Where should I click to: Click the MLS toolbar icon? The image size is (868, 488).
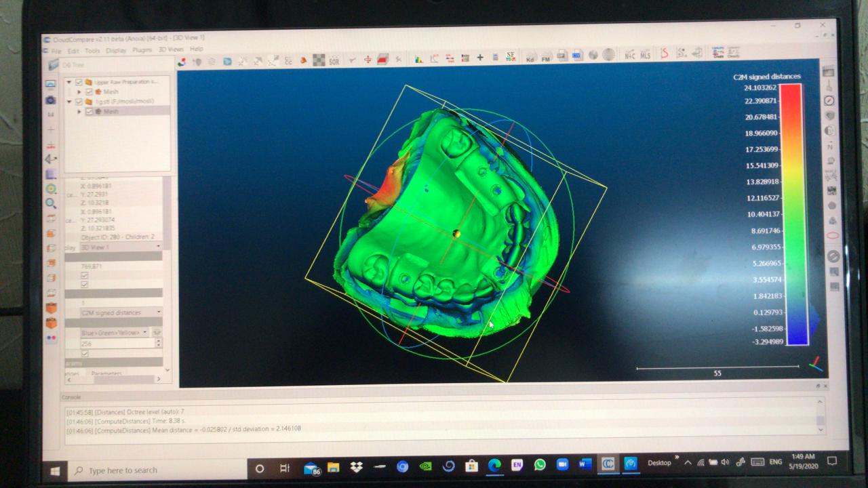click(646, 55)
